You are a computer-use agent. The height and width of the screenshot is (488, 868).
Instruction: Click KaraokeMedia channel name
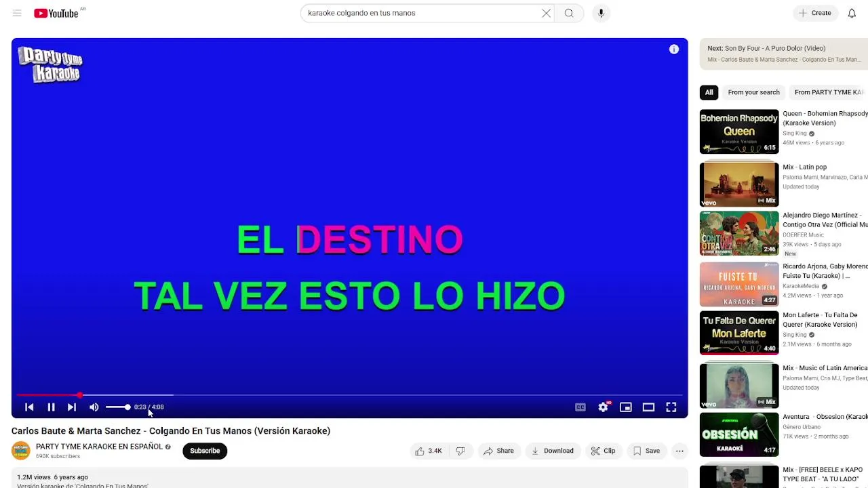(x=801, y=286)
